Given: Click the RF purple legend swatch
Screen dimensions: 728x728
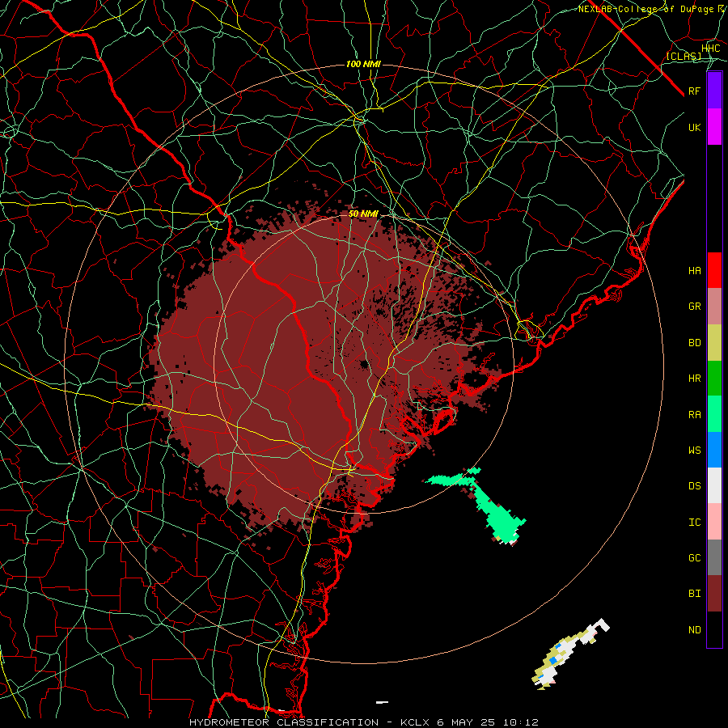Looking at the screenshot, I should pos(714,91).
